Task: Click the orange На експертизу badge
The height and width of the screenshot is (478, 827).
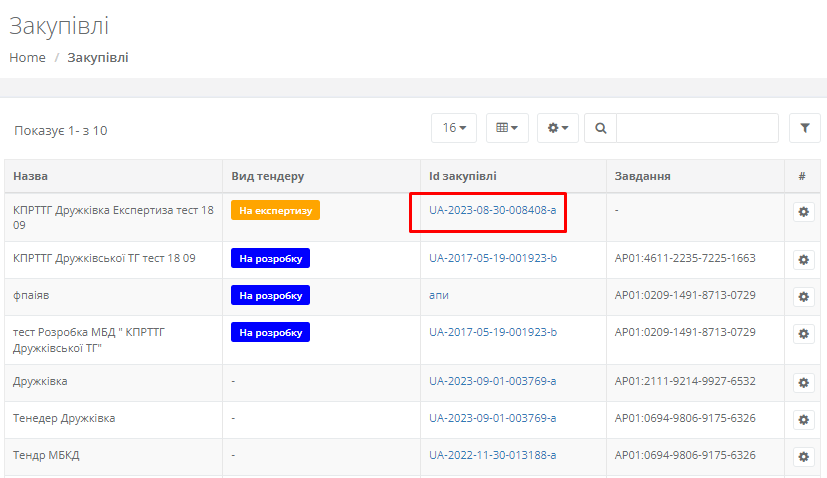Action: coord(275,210)
